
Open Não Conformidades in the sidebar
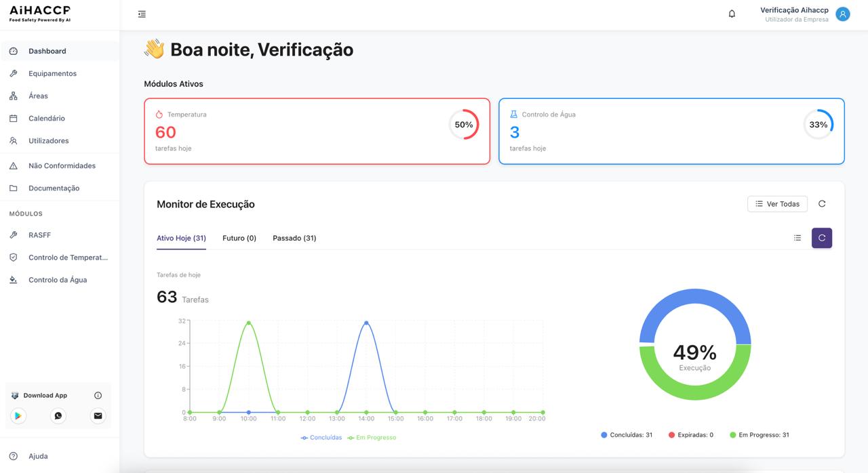point(62,166)
